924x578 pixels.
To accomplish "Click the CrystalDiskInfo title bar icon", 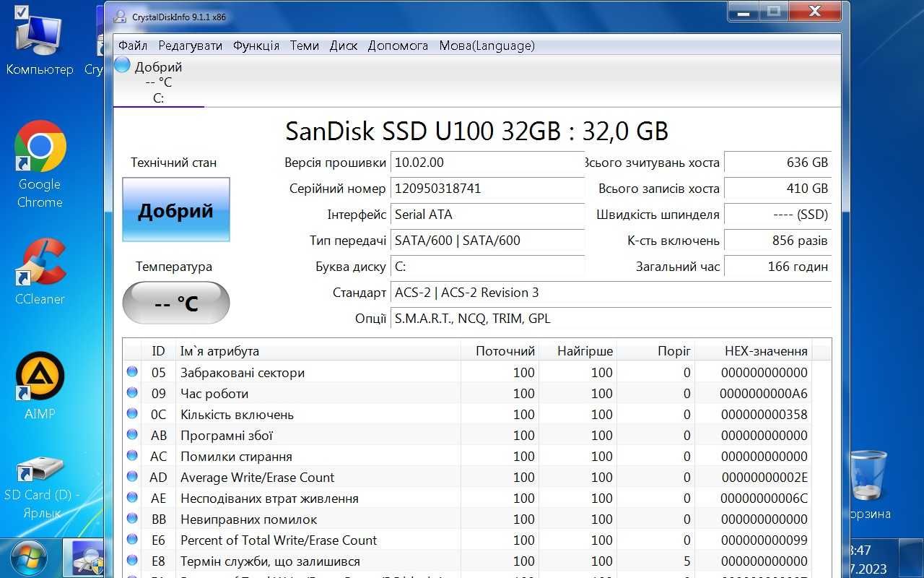I will (120, 17).
